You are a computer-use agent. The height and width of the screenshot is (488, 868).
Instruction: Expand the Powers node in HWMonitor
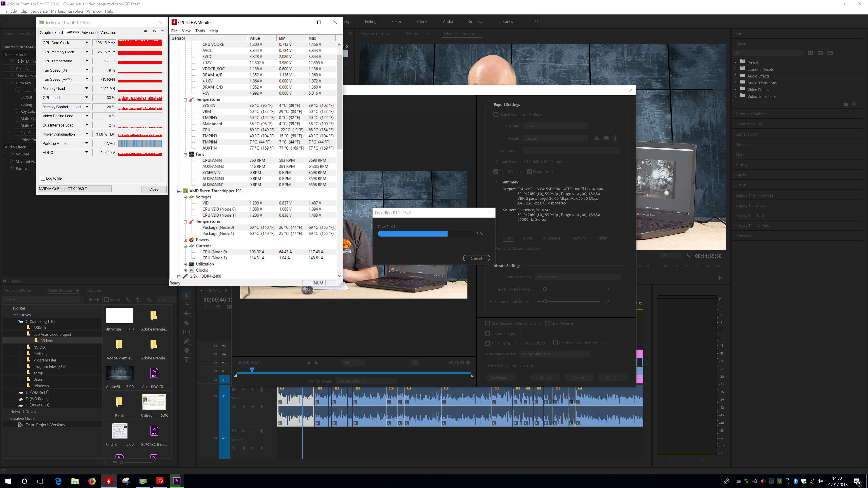[x=185, y=240]
